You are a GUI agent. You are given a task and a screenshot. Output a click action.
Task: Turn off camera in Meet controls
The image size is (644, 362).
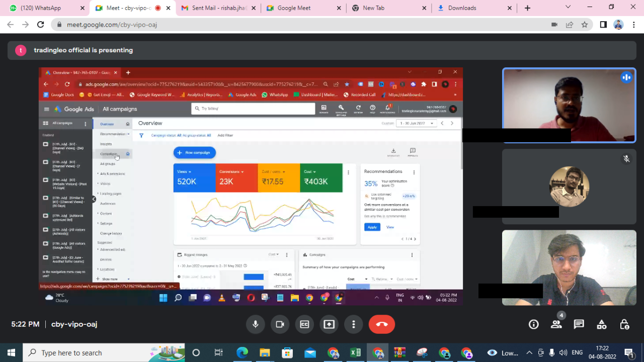(280, 324)
